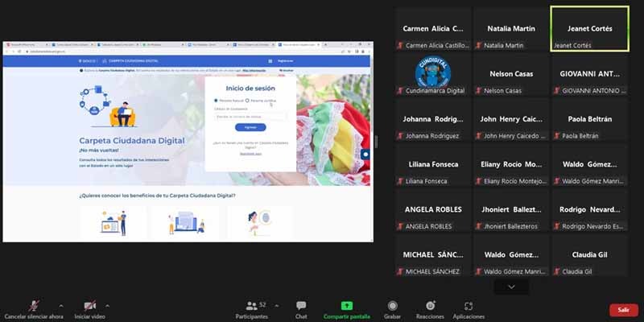The height and width of the screenshot is (322, 644).
Task: Click muted mic icon beside Nelson Casas
Action: pos(478,91)
